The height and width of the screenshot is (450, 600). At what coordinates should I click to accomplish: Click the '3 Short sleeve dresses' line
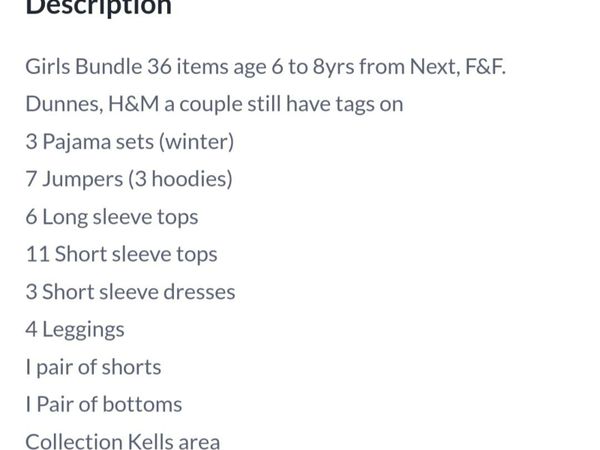point(130,292)
